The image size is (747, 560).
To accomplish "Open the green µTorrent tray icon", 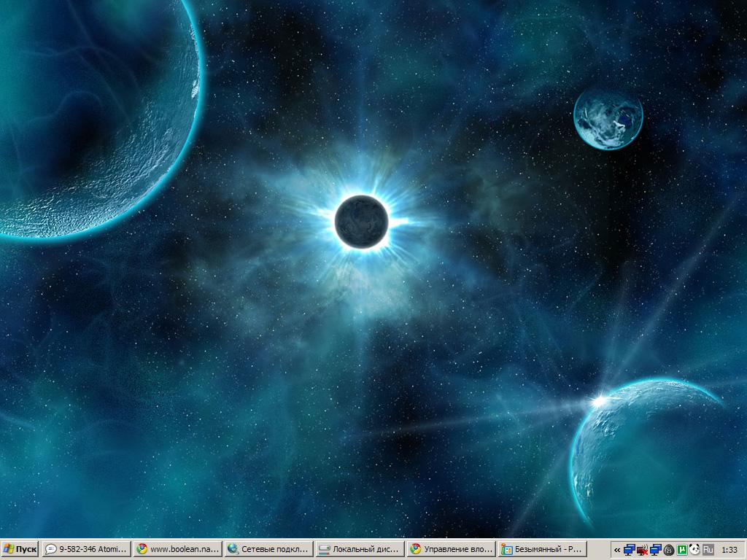I will point(682,550).
